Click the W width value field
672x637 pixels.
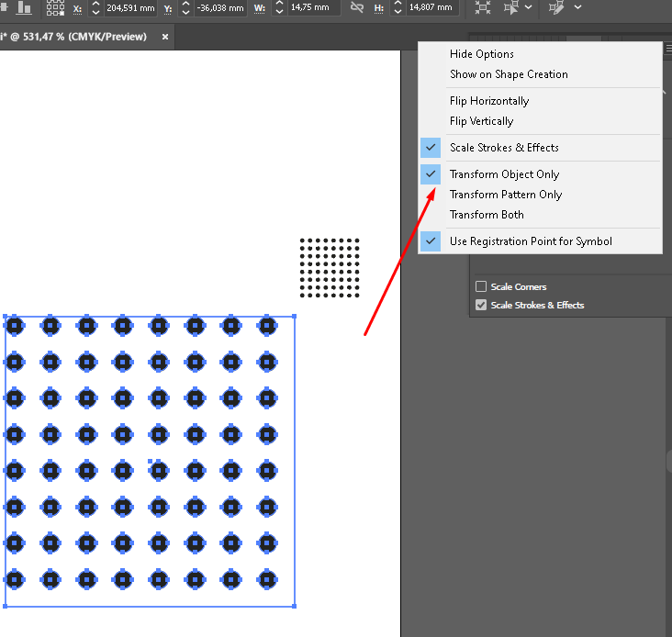[314, 7]
